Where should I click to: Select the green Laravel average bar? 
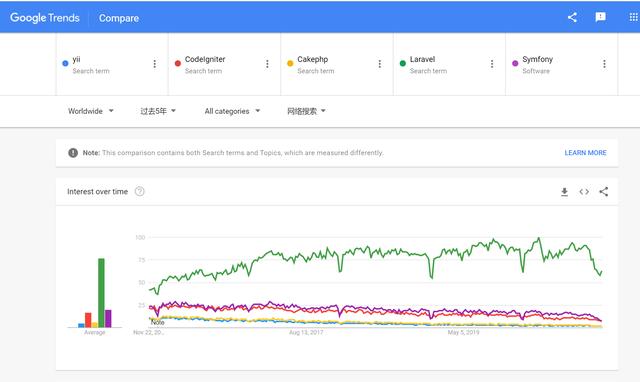click(x=101, y=293)
